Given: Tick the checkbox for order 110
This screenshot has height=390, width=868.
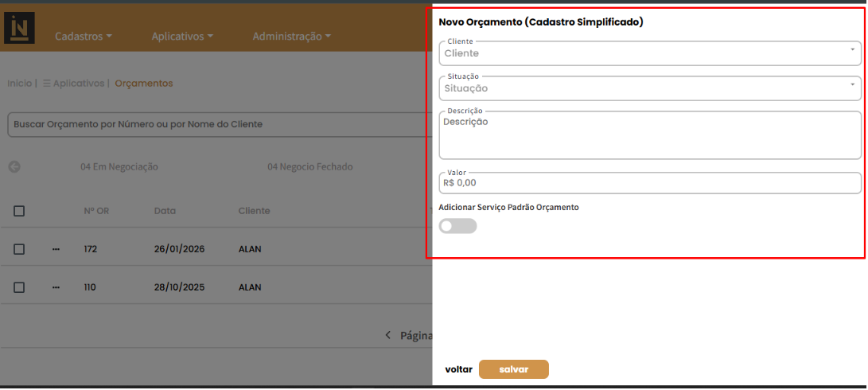Looking at the screenshot, I should tap(19, 287).
